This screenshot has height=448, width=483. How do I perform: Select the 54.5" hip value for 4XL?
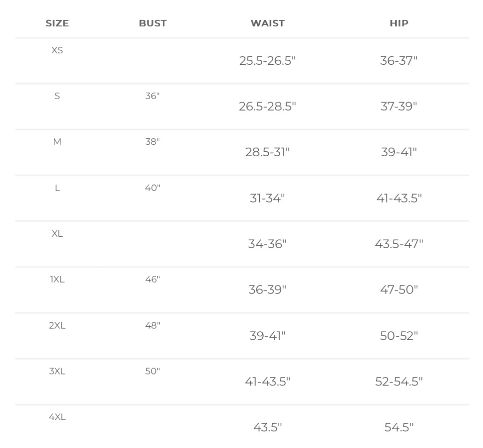399,427
